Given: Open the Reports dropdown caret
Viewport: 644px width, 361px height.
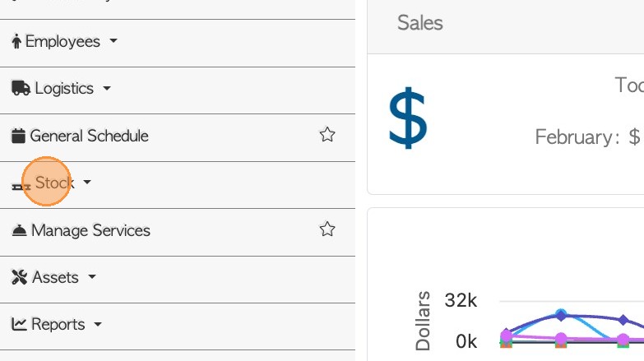Looking at the screenshot, I should tap(98, 324).
